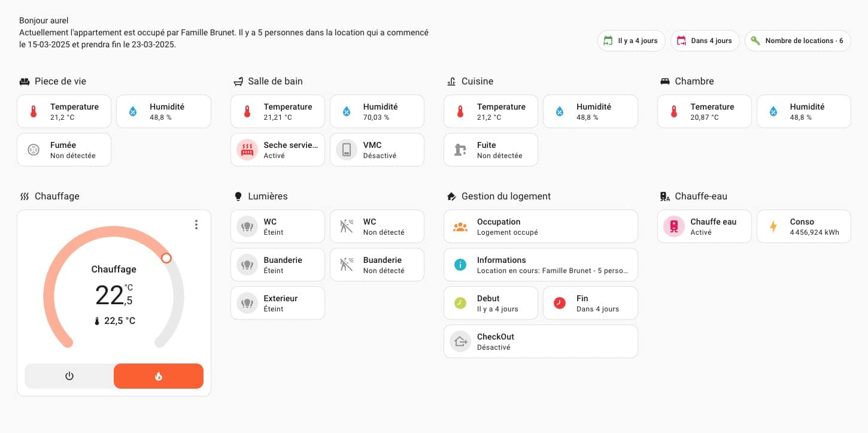Click the house icon beside Gestion du logement
The image size is (868, 433).
tap(451, 196)
